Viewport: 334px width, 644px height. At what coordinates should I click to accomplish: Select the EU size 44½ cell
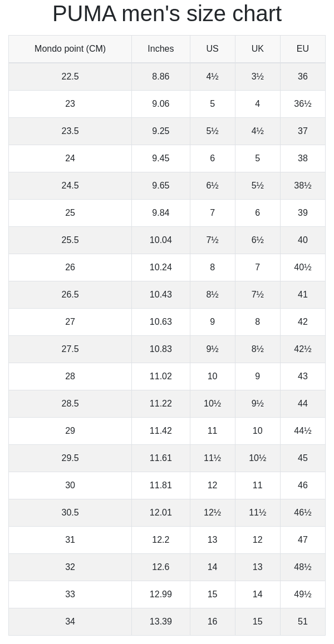click(x=303, y=431)
